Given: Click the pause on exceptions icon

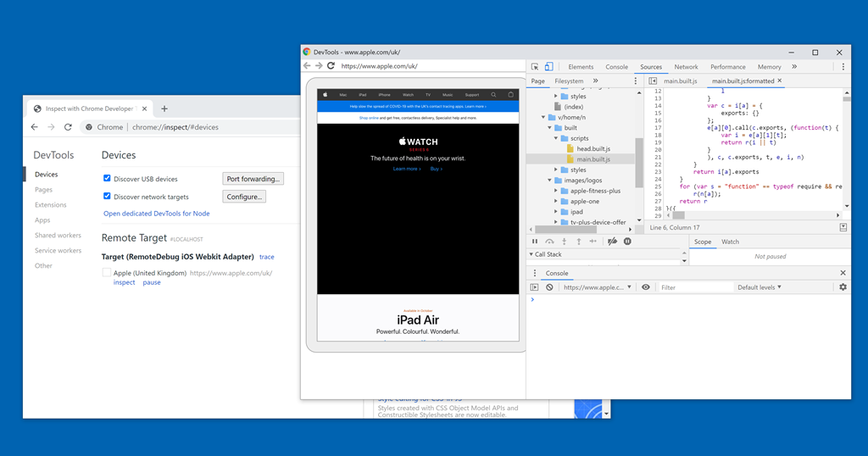Looking at the screenshot, I should (627, 242).
